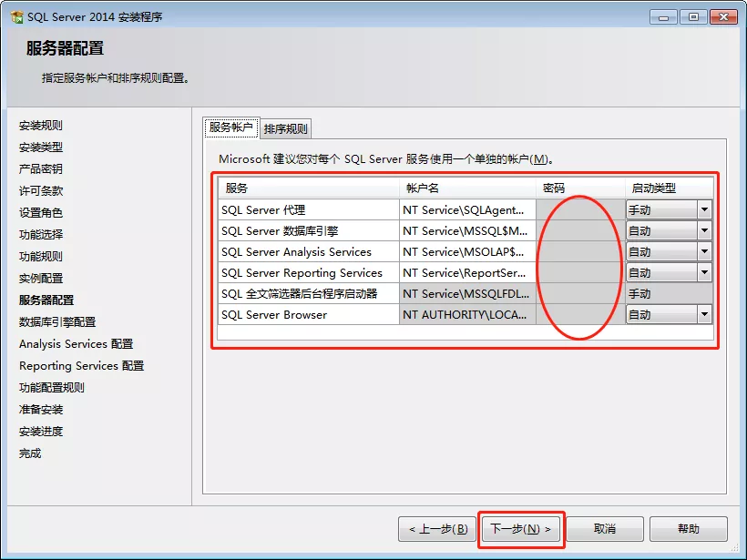Click 许可条款 step in the sidebar
747x560 pixels.
click(40, 191)
